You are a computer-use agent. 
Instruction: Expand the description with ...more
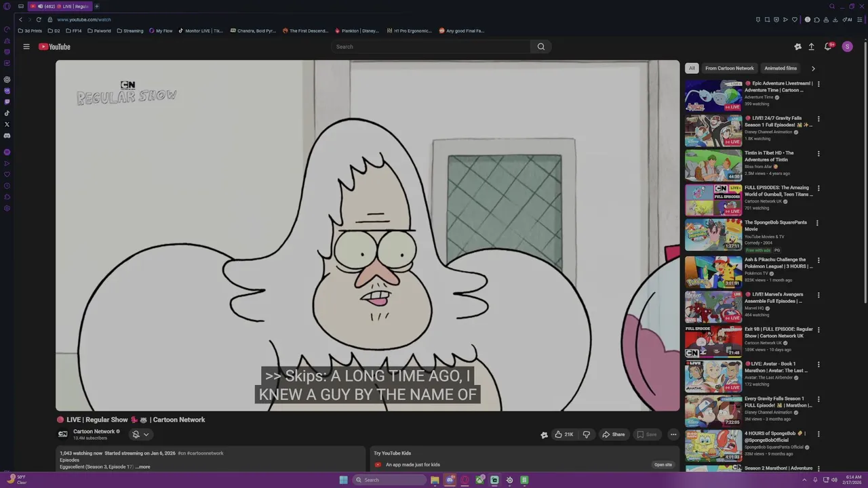click(x=142, y=466)
